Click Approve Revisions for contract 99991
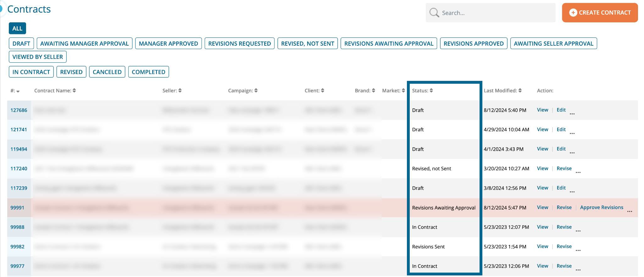Screen dimensions: 644x277 pos(601,207)
